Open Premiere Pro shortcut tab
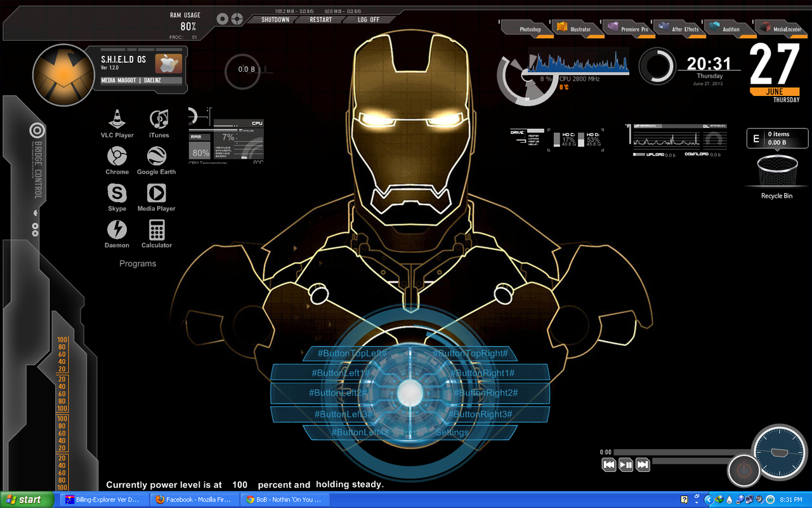 629,29
